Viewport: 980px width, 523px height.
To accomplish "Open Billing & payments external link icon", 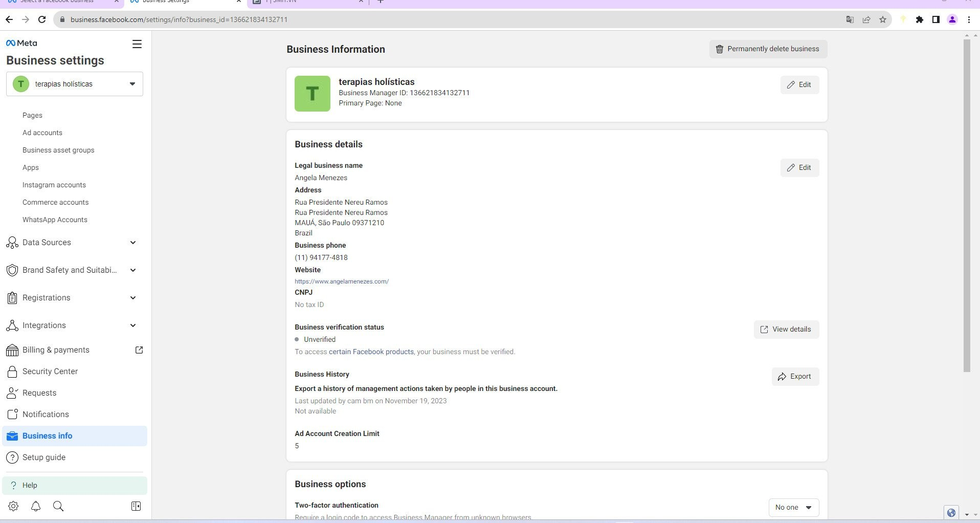I will [x=139, y=350].
